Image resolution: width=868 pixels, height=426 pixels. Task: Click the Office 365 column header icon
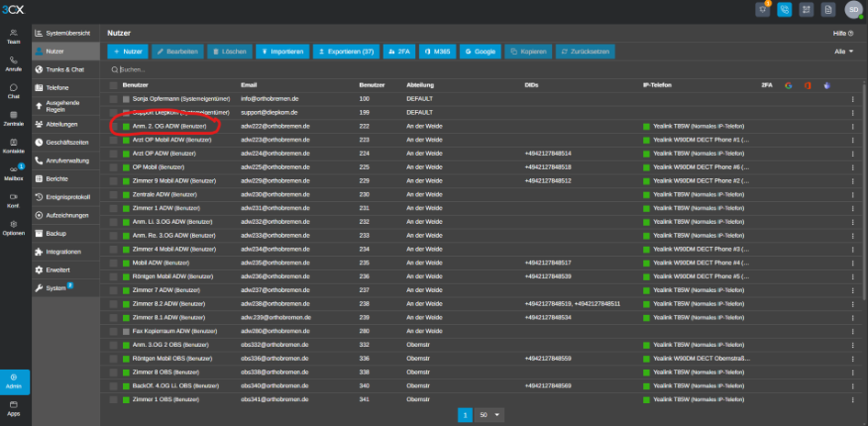pos(807,85)
